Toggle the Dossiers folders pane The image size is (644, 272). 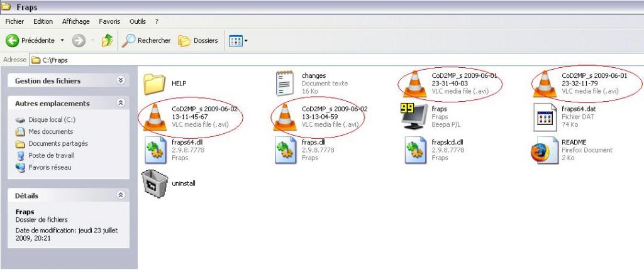coord(198,41)
